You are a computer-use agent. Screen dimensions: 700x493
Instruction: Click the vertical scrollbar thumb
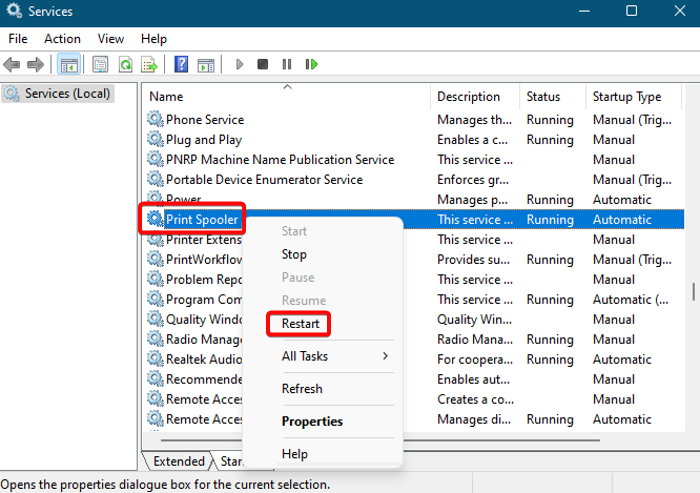click(x=693, y=292)
